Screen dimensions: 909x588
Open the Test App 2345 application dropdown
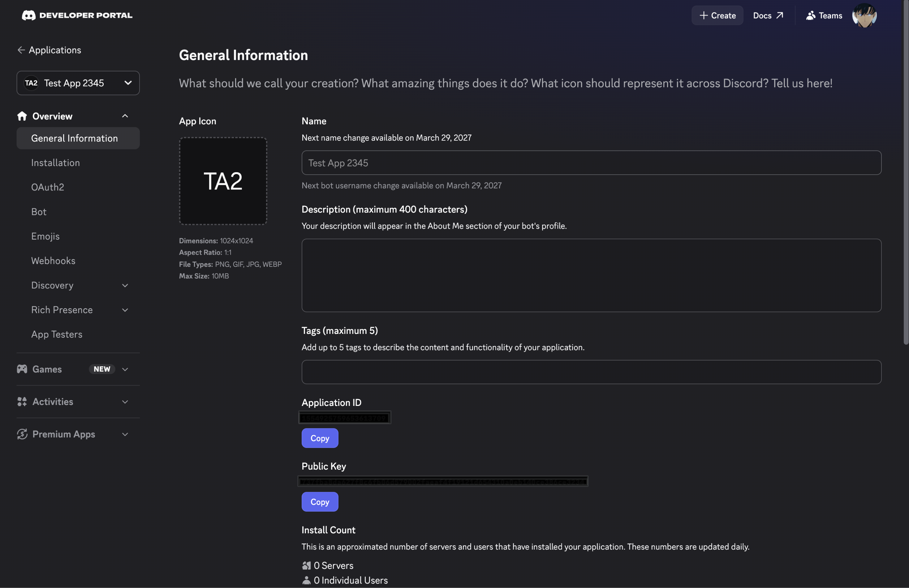[78, 83]
